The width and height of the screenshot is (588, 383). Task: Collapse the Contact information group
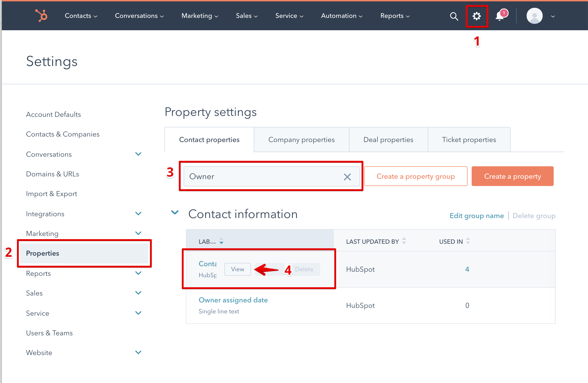[175, 213]
